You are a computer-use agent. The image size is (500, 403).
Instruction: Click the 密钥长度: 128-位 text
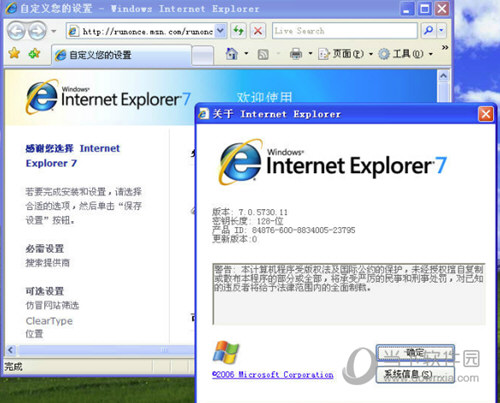pos(248,221)
